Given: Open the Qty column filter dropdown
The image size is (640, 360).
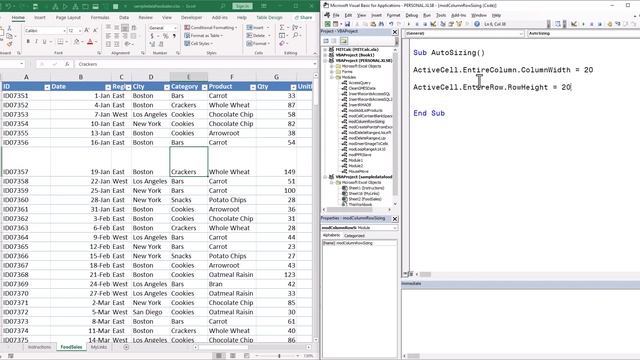Looking at the screenshot, I should [293, 87].
